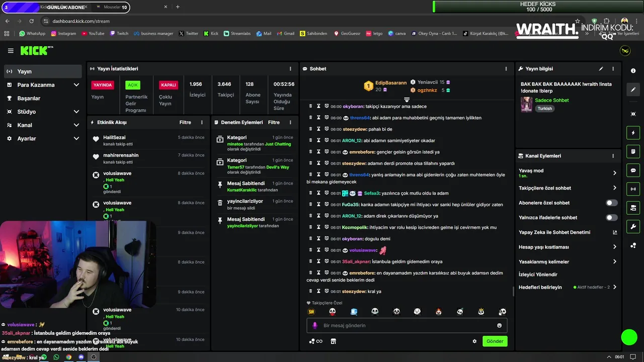The height and width of the screenshot is (362, 644).
Task: Click İzleyici Yönlendir option
Action: point(538,275)
